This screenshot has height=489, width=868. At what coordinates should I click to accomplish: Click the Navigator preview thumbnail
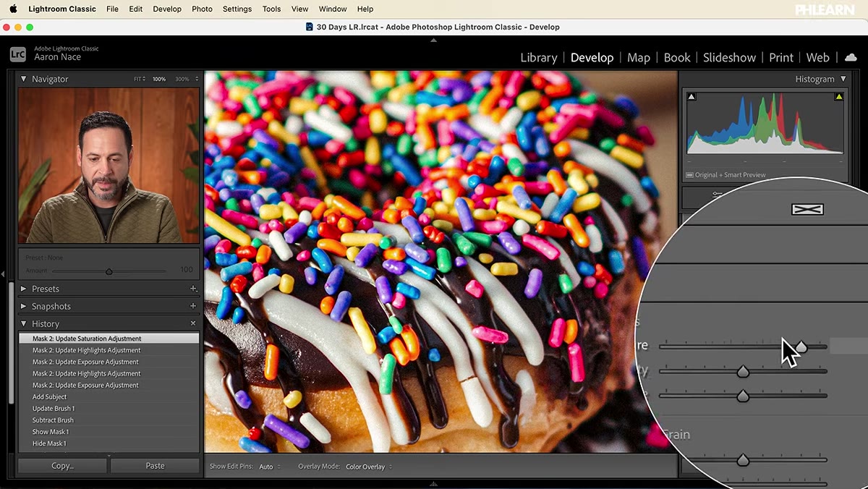[109, 166]
